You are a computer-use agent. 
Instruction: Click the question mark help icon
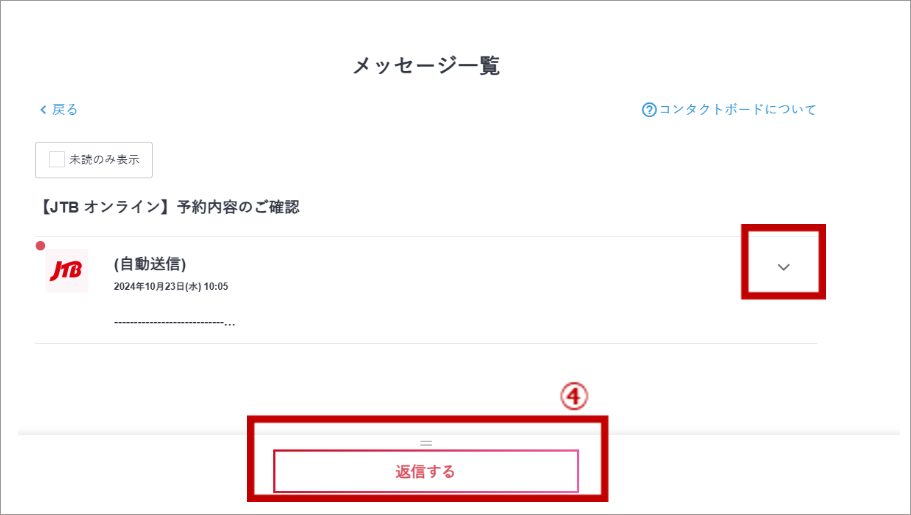[649, 110]
